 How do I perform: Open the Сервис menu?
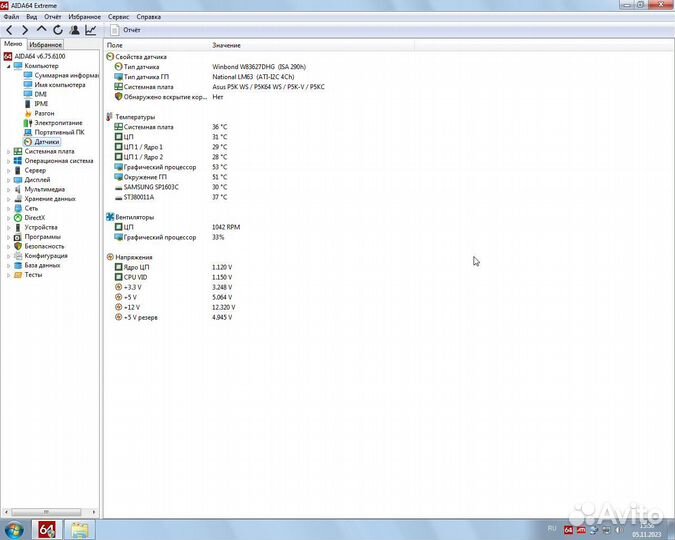click(x=118, y=17)
